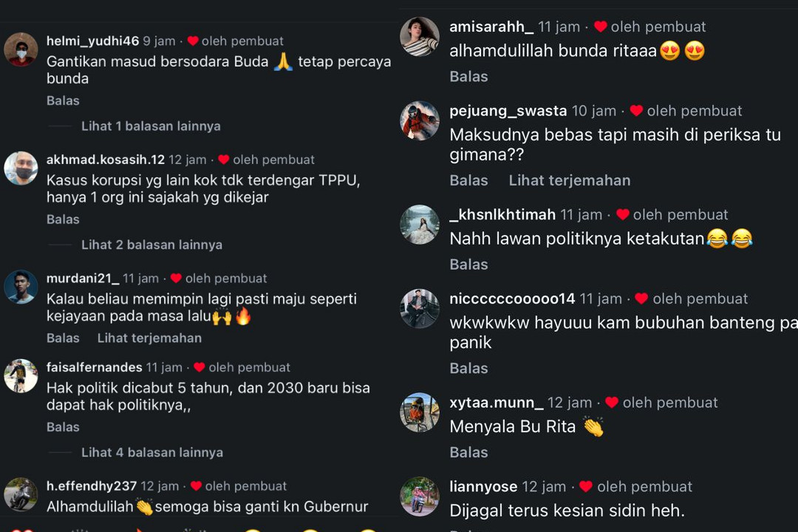Reply to amisarahh_ using Balas
Screen dimensions: 798x532
point(468,76)
